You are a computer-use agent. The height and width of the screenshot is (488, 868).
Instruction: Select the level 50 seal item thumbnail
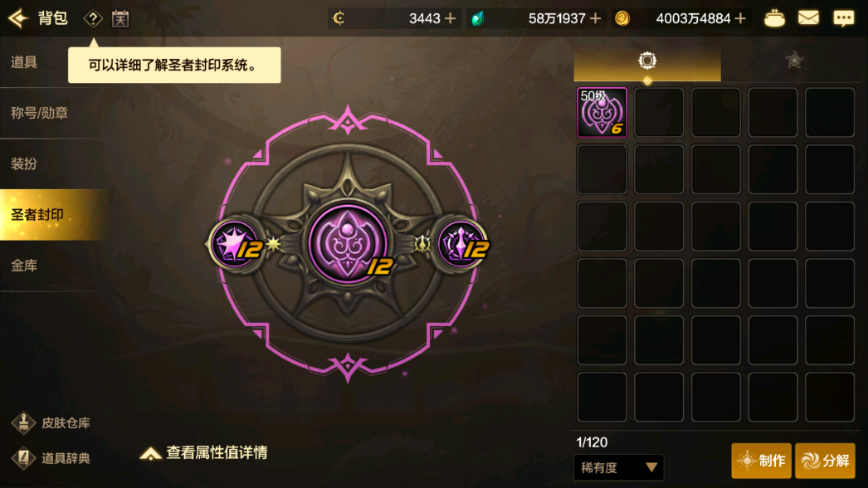click(x=602, y=112)
